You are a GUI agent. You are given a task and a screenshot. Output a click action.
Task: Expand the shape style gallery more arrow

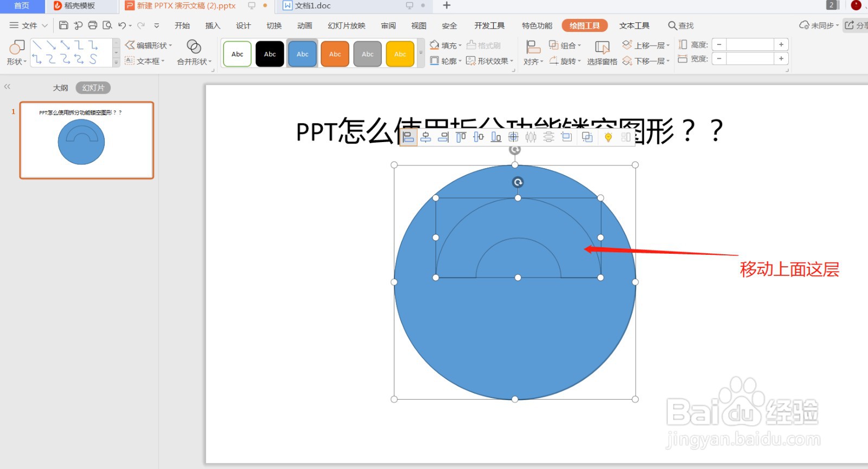point(420,53)
